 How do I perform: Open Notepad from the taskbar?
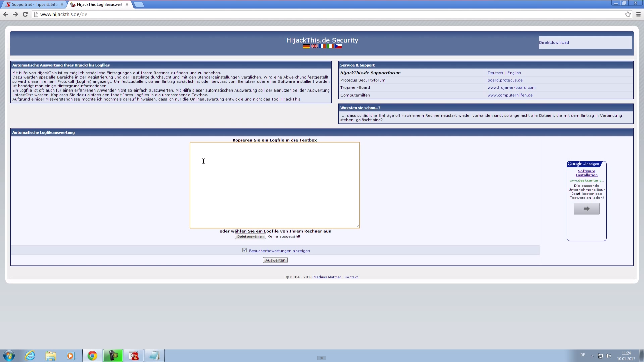(x=154, y=355)
